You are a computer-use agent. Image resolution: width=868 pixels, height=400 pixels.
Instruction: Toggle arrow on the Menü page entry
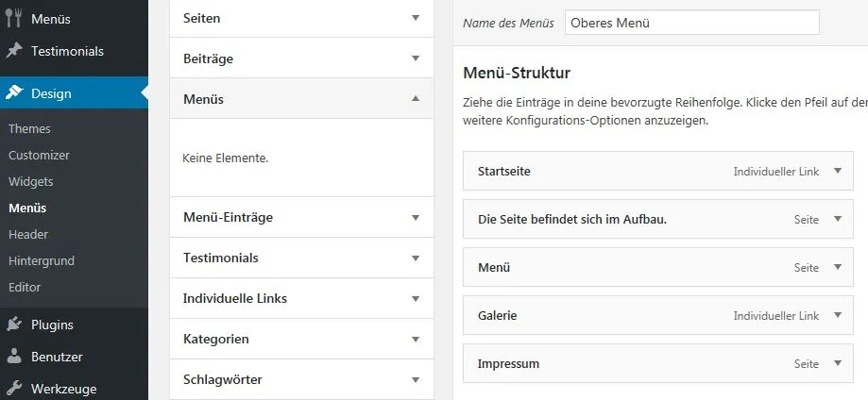click(x=838, y=267)
